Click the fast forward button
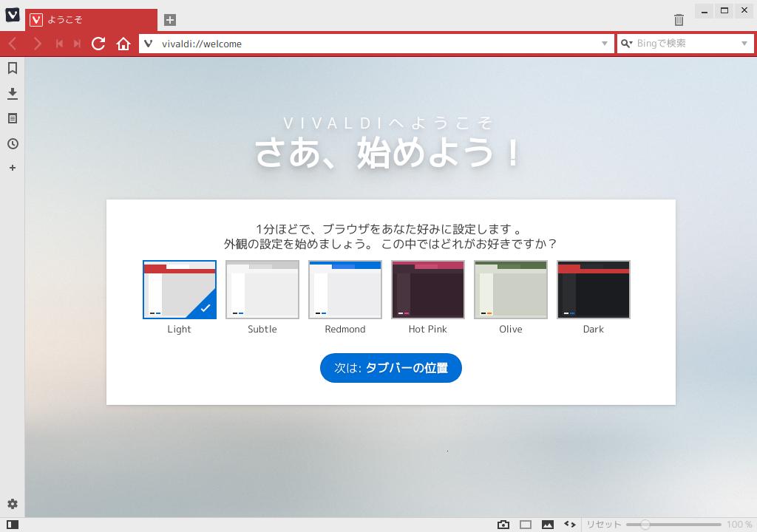The height and width of the screenshot is (532, 757). point(77,44)
